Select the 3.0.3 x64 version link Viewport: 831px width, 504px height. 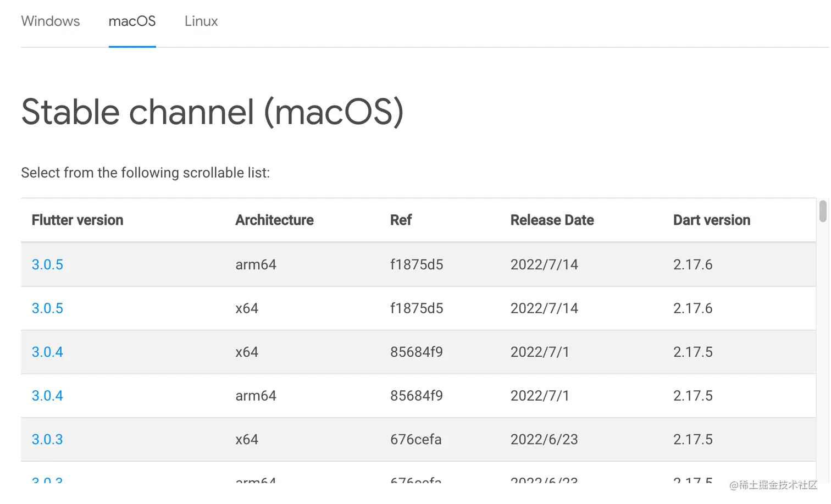click(47, 439)
